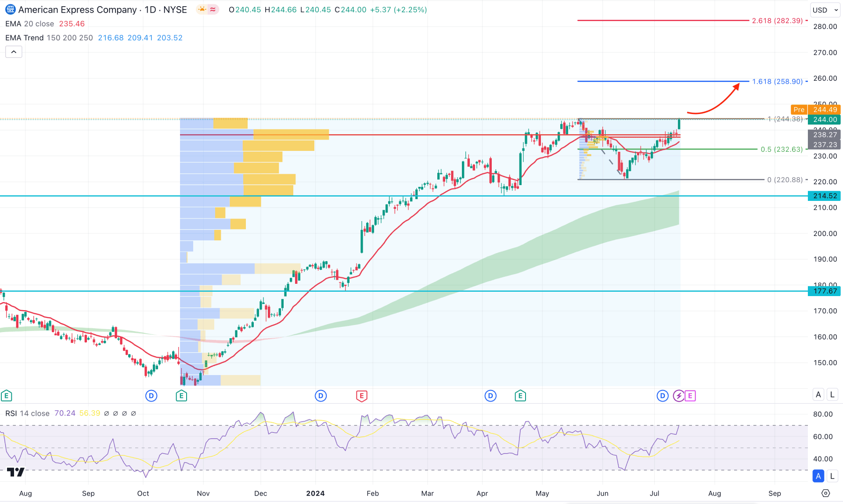Toggle log scale L on the RSI pane
Image resolution: width=843 pixels, height=504 pixels.
pyautogui.click(x=832, y=476)
